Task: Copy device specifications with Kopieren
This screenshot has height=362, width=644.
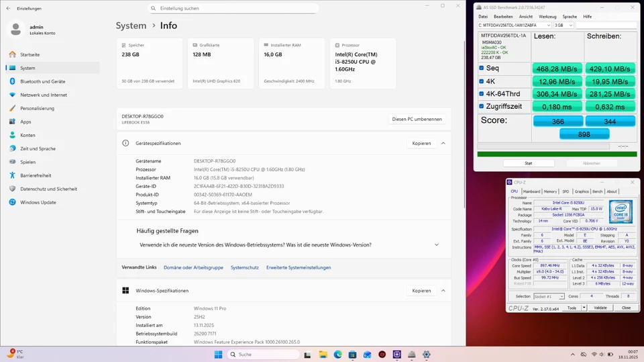Action: 421,143
